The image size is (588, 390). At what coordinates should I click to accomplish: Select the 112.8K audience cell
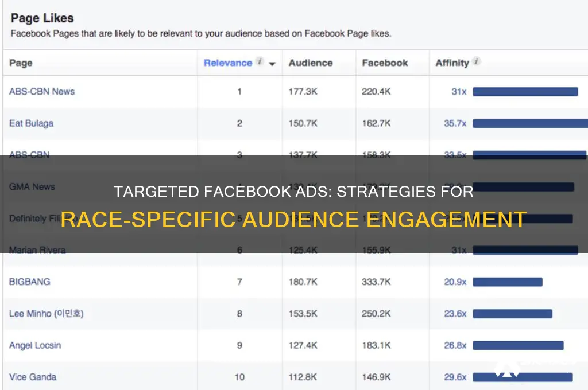point(303,377)
